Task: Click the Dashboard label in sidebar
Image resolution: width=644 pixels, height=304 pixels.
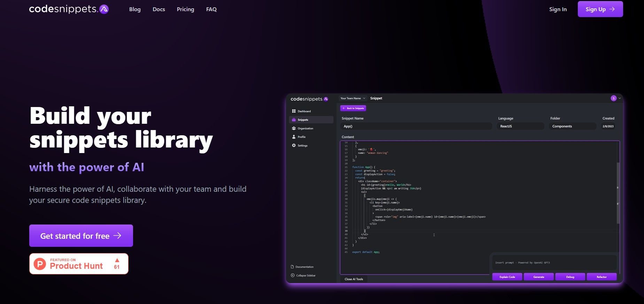Action: (x=304, y=111)
